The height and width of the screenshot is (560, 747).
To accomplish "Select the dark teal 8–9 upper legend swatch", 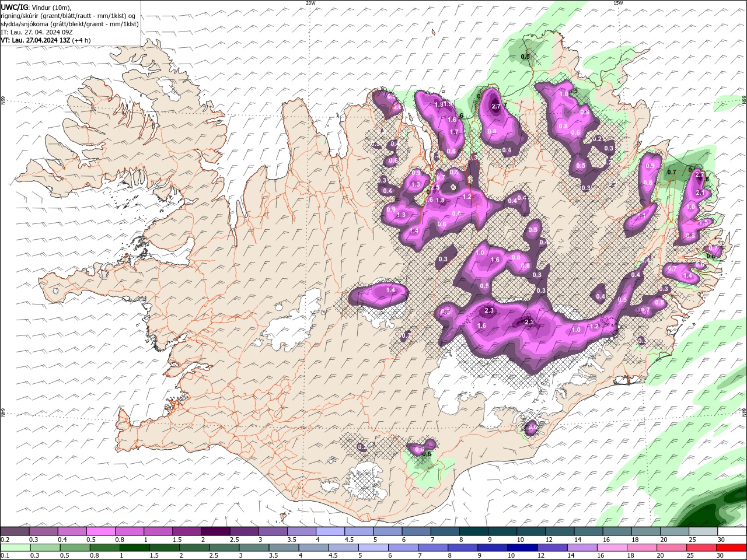I will click(473, 531).
